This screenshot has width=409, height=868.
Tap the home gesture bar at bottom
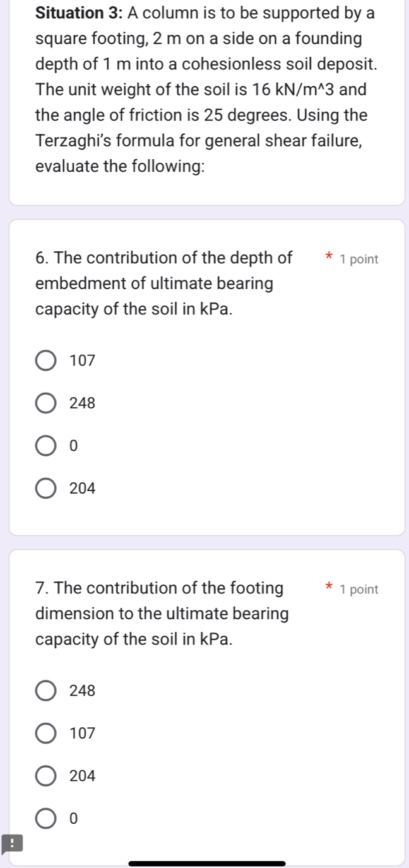[x=206, y=863]
